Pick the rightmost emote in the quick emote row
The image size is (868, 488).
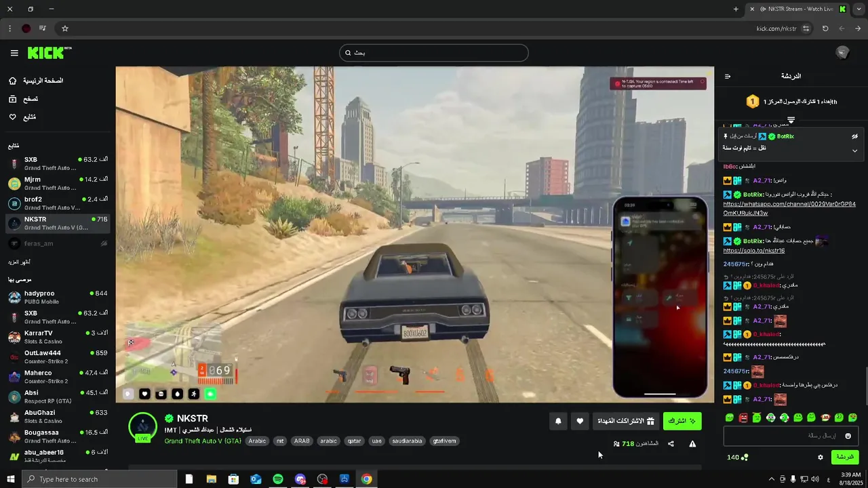click(852, 418)
